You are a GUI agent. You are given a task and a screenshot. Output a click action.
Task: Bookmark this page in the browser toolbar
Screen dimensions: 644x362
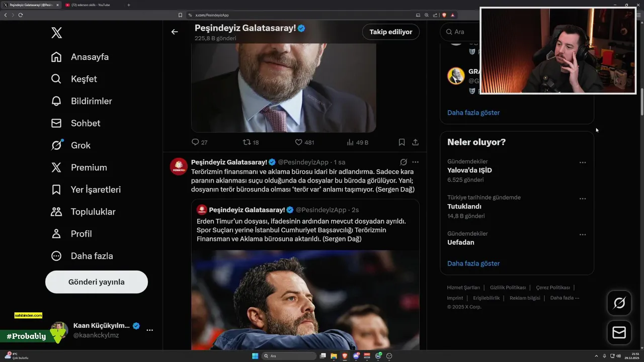[x=180, y=15]
